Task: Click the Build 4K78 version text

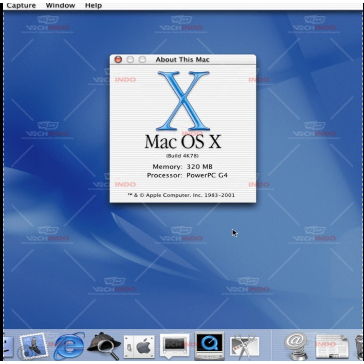Action: pyautogui.click(x=183, y=156)
